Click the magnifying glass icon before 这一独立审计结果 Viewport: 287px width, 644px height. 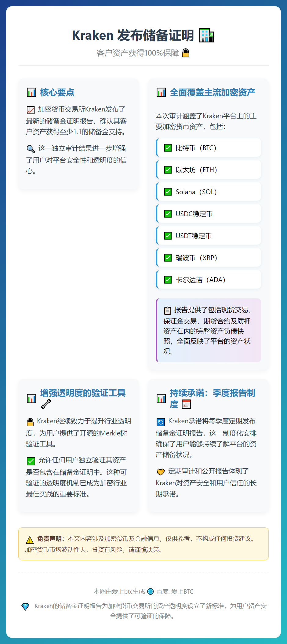click(31, 149)
